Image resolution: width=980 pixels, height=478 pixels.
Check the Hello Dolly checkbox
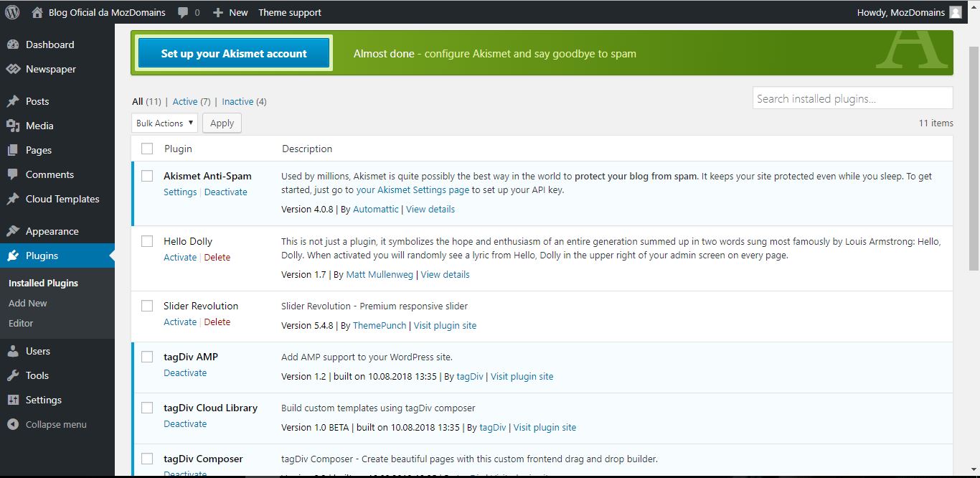[x=147, y=241]
